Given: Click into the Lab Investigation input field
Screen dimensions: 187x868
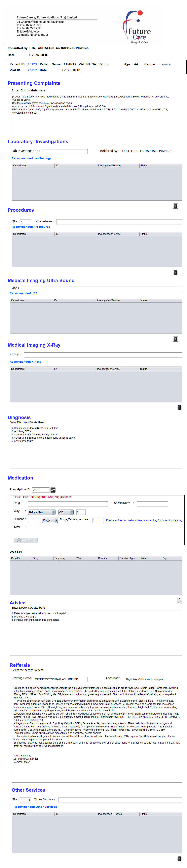Looking at the screenshot, I should coord(65,151).
